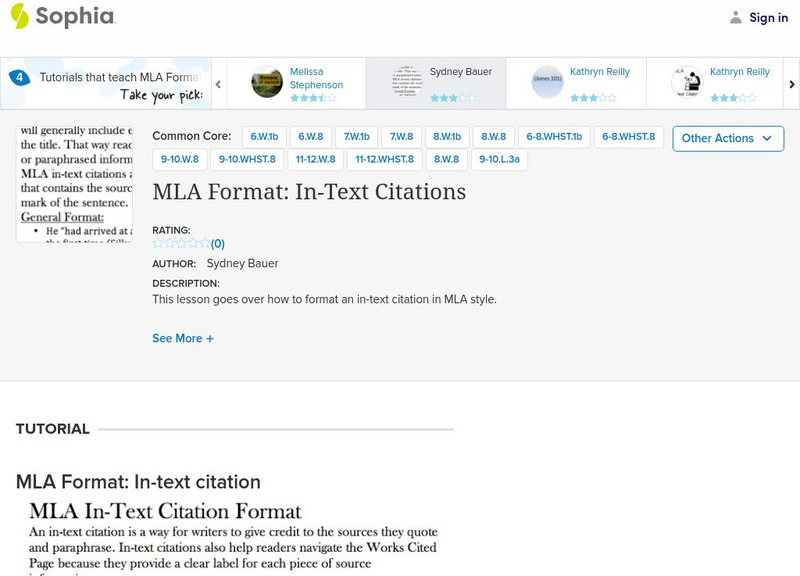
Task: Open the tutorial preview thumbnail image
Action: pos(74,184)
